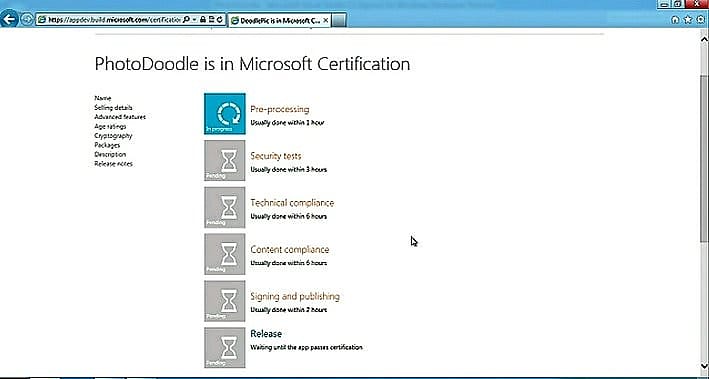Open the Tools gear icon
The height and width of the screenshot is (379, 709).
tap(700, 19)
